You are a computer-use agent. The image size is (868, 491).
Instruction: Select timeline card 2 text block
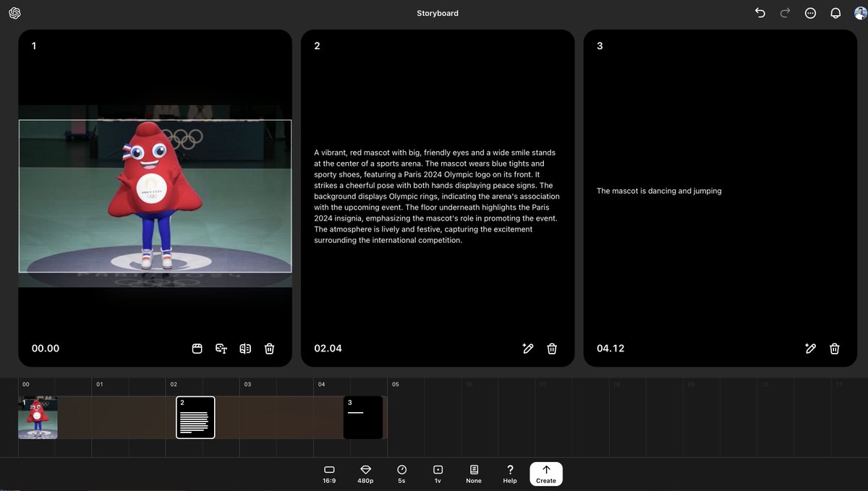click(195, 417)
